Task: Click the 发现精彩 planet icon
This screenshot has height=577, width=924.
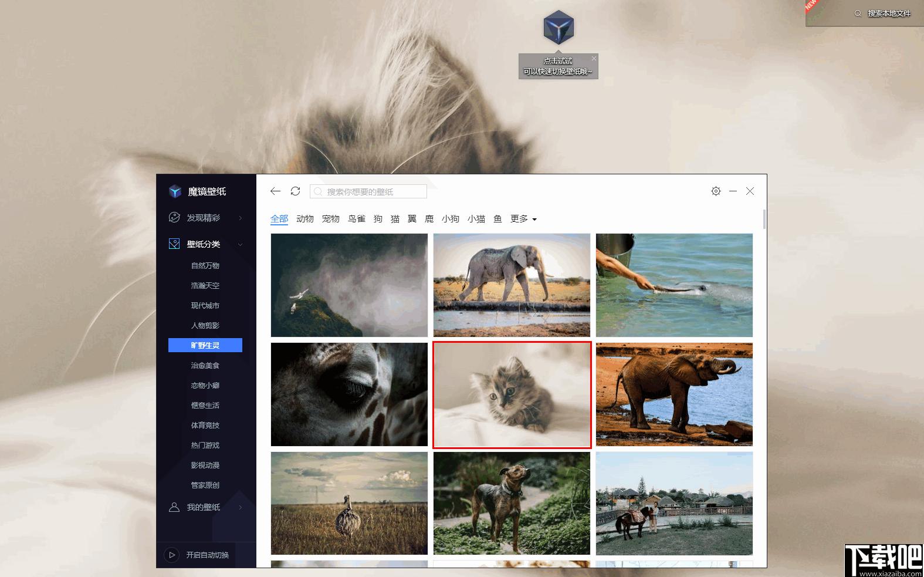Action: [174, 217]
